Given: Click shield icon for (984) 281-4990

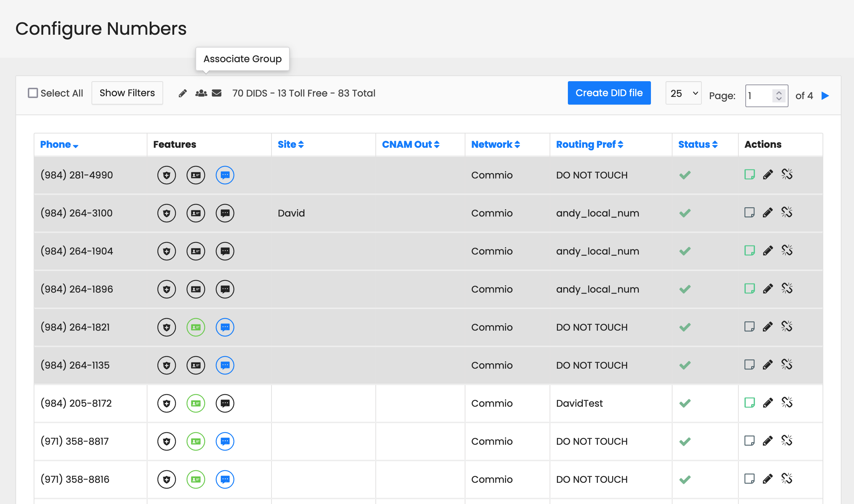Looking at the screenshot, I should [166, 175].
